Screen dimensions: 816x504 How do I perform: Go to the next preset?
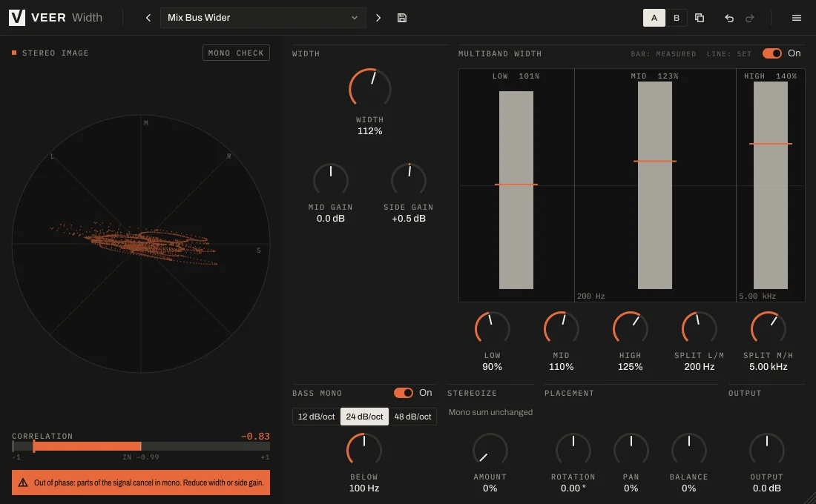pyautogui.click(x=378, y=18)
